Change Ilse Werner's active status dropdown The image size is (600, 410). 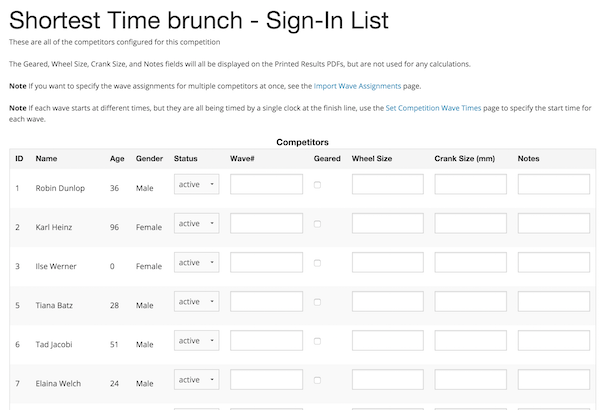tap(197, 263)
